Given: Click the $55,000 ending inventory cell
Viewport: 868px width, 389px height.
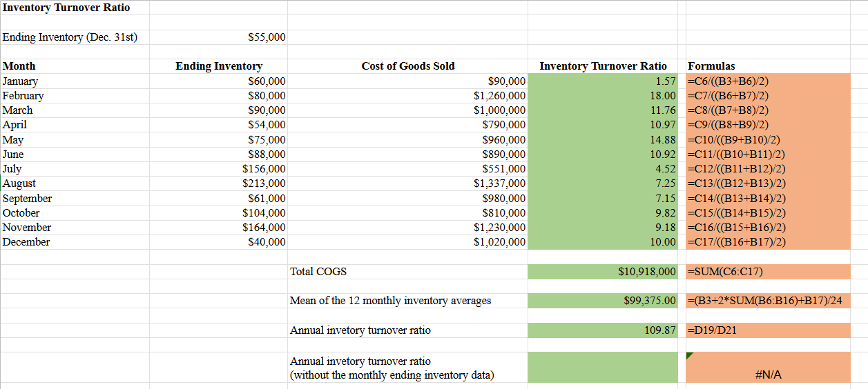Looking at the screenshot, I should [x=267, y=37].
